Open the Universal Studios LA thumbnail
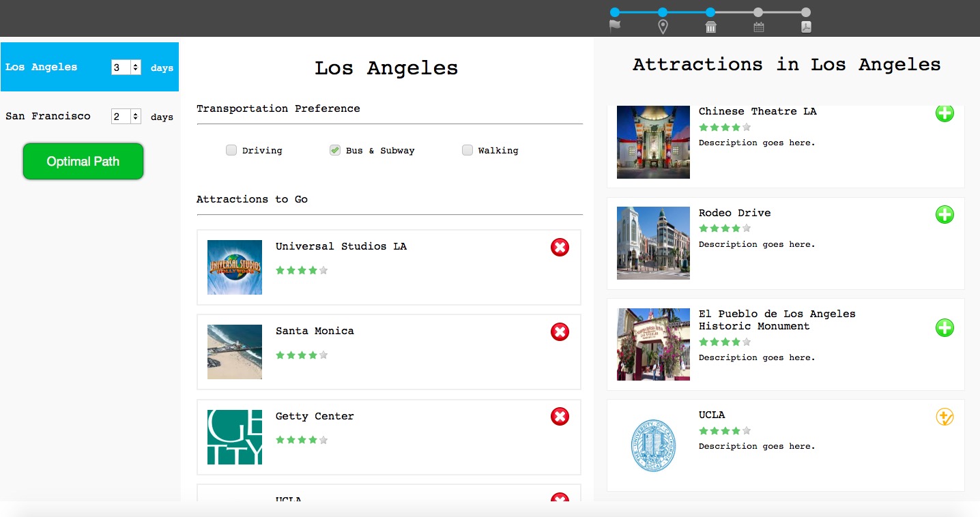Screen dimensions: 980x517 [235, 267]
